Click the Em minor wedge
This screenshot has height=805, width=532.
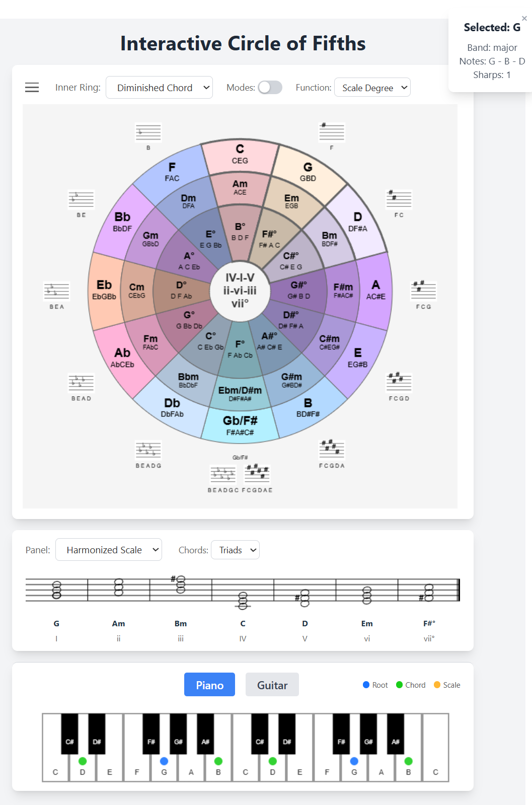point(291,201)
